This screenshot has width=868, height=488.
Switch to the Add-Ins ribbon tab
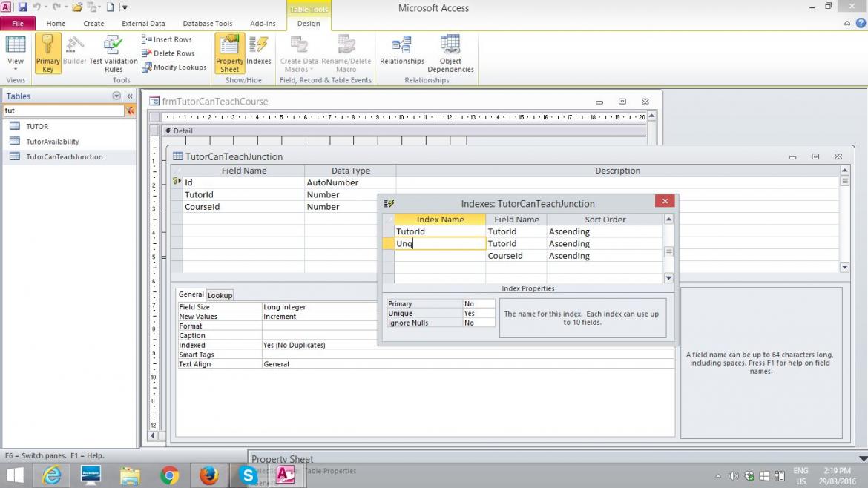pyautogui.click(x=263, y=23)
